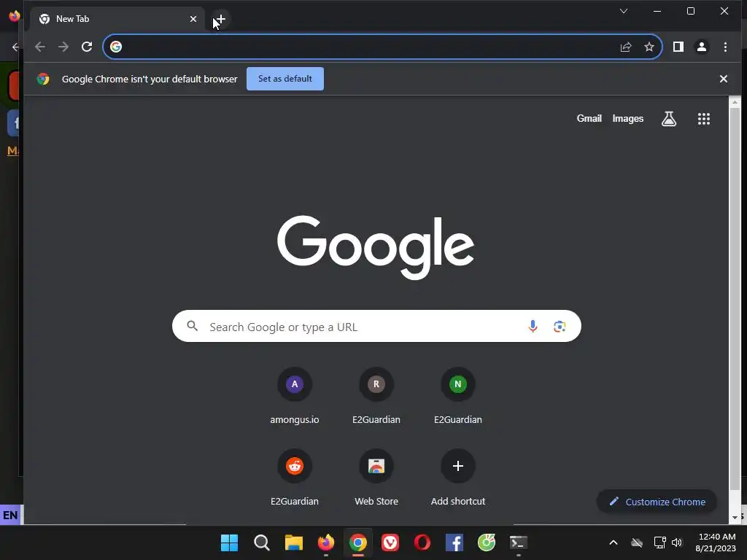Open volume control in system tray
This screenshot has width=747, height=560.
tap(677, 542)
